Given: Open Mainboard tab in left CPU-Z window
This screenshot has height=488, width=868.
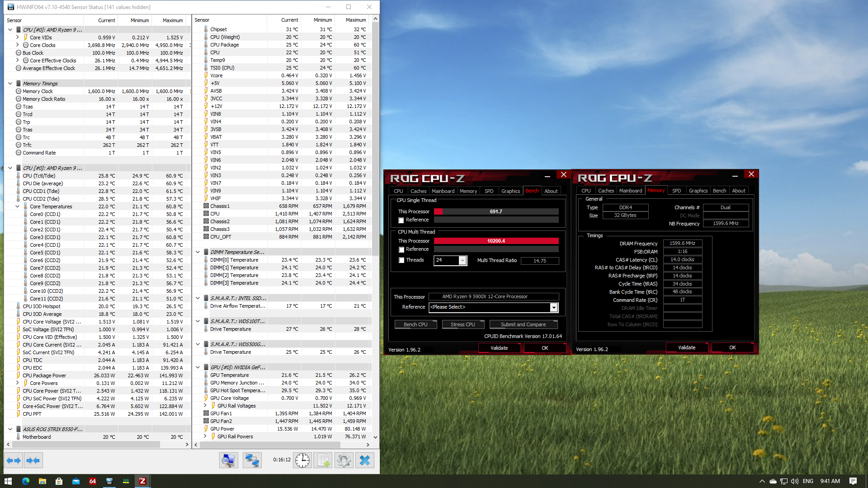Looking at the screenshot, I should [443, 191].
